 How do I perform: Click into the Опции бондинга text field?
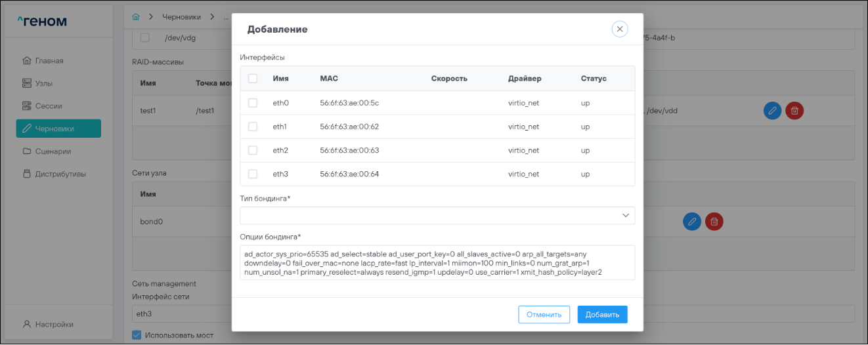pyautogui.click(x=437, y=262)
